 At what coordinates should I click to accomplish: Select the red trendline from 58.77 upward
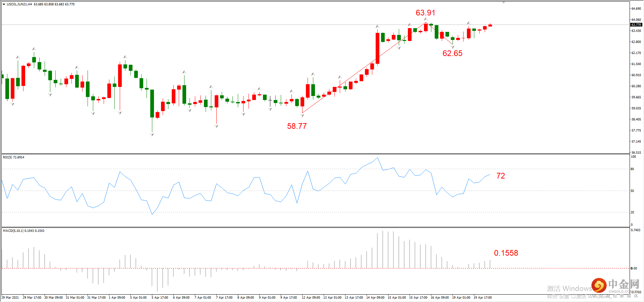pyautogui.click(x=364, y=68)
